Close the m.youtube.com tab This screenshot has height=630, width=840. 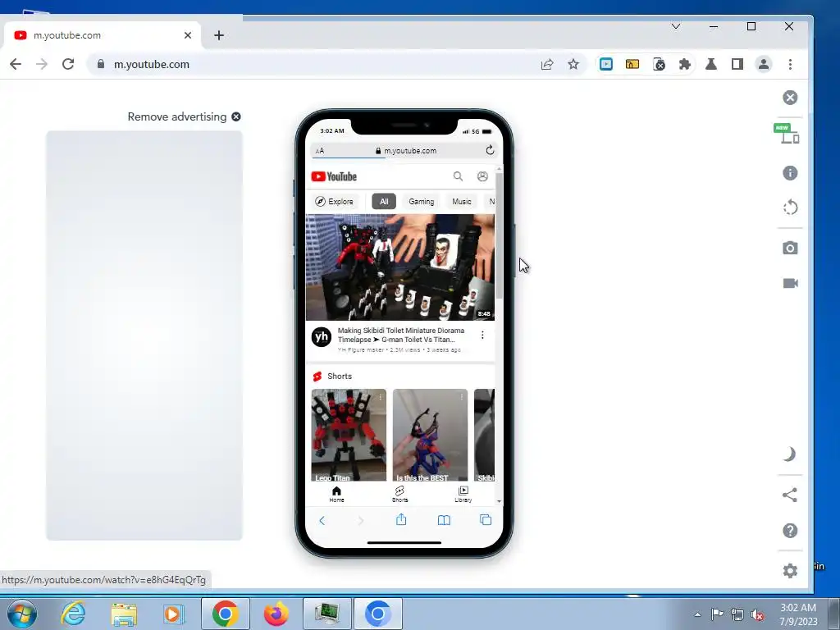(x=188, y=35)
